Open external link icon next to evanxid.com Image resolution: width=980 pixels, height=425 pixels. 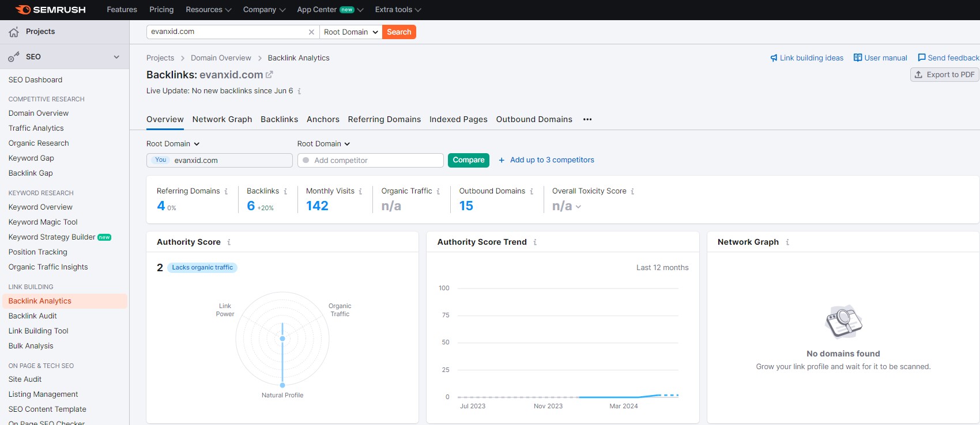(269, 75)
